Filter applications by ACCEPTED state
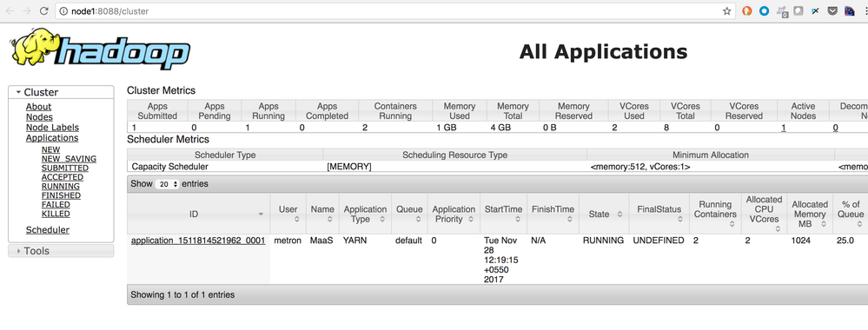This screenshot has width=868, height=330. [63, 177]
